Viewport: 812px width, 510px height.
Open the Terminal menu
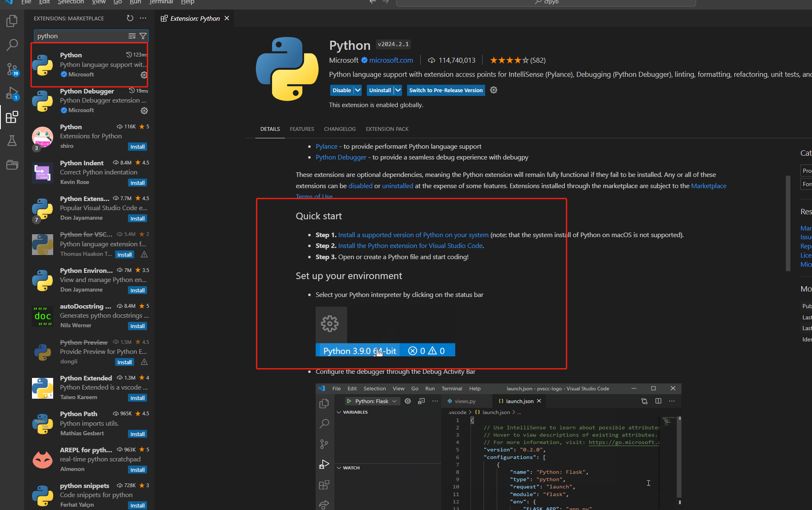(161, 2)
